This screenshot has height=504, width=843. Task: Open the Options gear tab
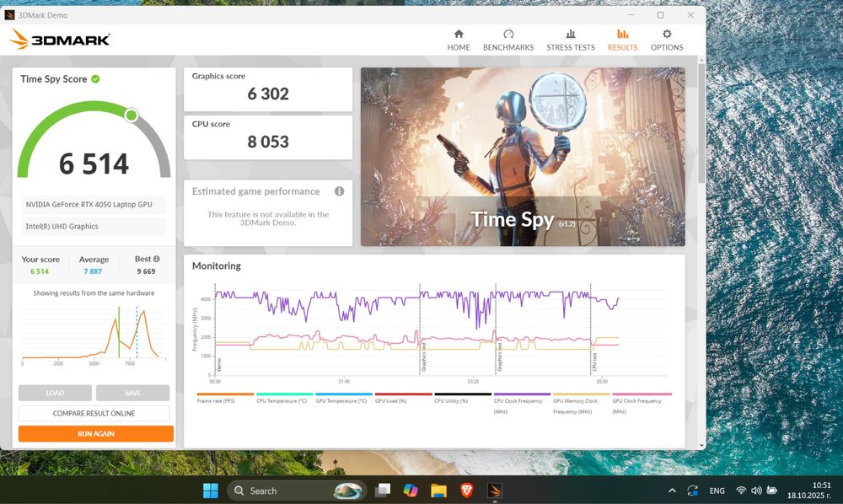click(x=667, y=40)
